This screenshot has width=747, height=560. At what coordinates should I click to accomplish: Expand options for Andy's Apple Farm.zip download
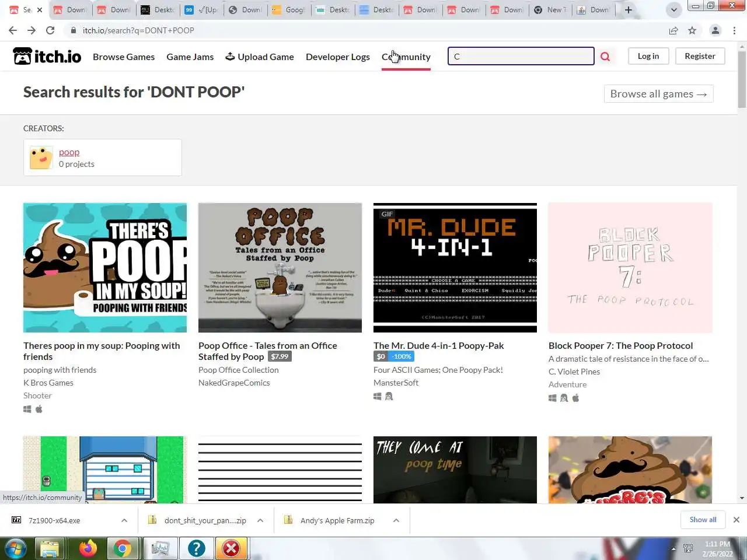point(396,520)
